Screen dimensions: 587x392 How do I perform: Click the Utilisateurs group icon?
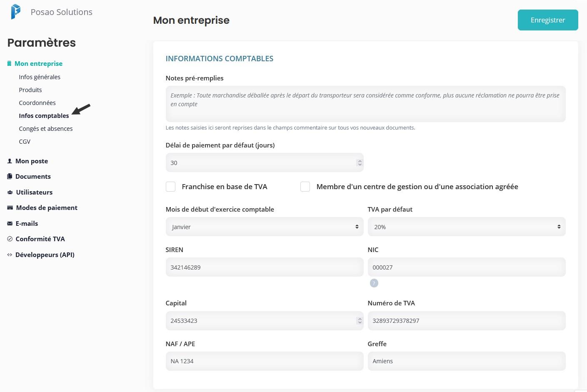[10, 192]
